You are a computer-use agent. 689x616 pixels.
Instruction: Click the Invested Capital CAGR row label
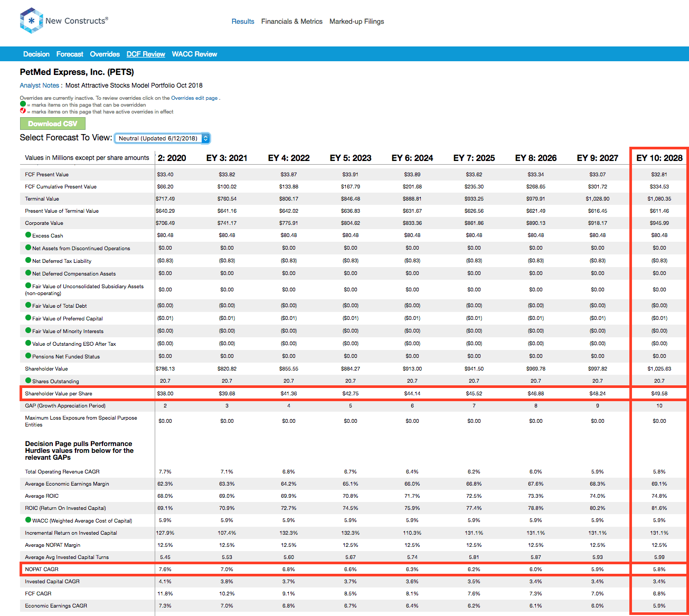click(x=52, y=581)
